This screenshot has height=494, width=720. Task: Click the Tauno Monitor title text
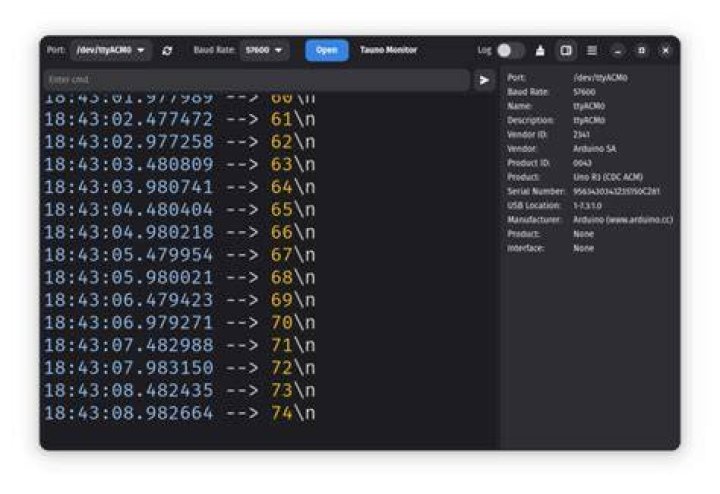pyautogui.click(x=388, y=50)
